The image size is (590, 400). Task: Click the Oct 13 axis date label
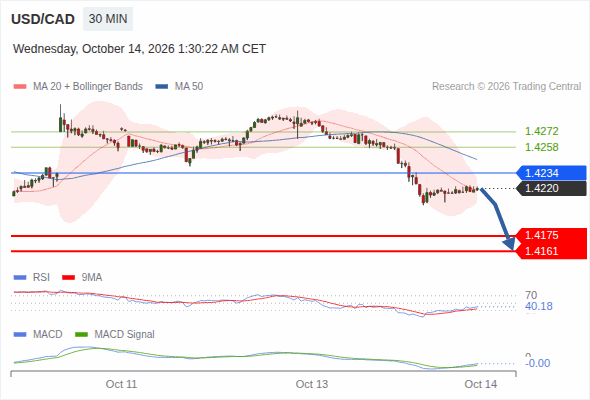(x=312, y=384)
